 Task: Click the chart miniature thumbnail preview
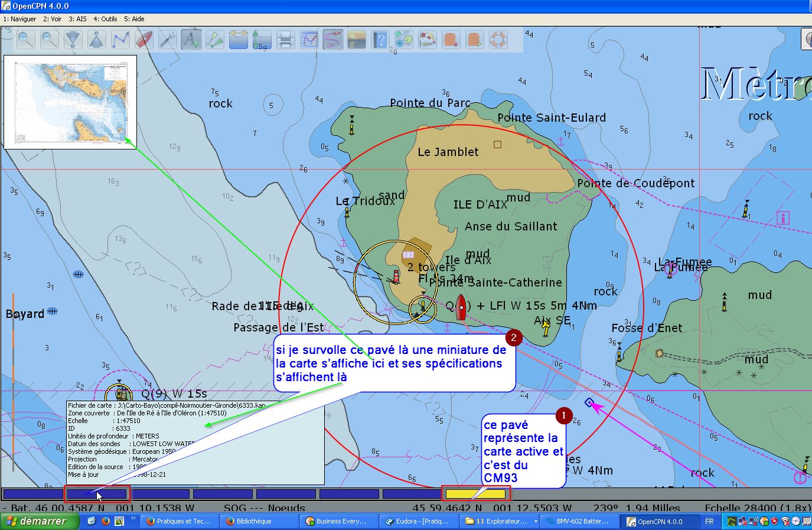[x=70, y=102]
